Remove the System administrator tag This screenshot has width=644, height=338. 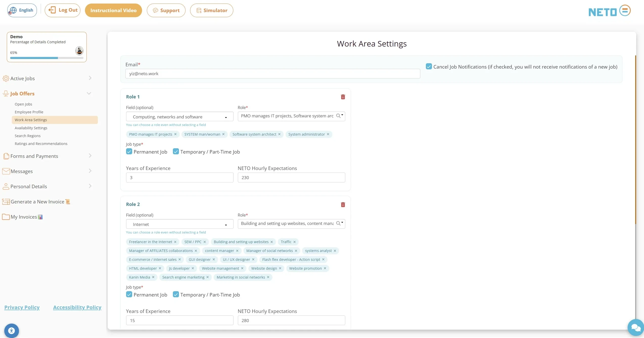click(328, 134)
